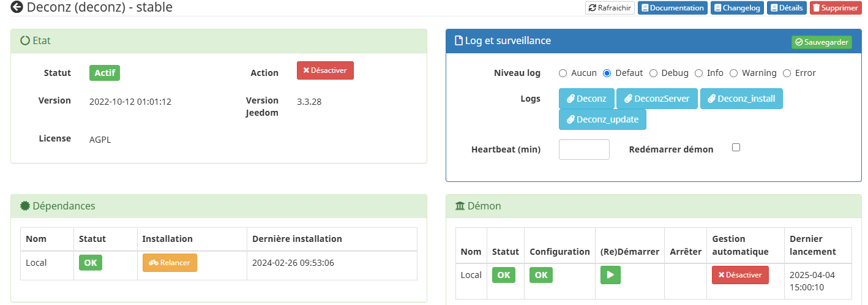Click the file icon in the Log et surveillance header

(x=458, y=41)
